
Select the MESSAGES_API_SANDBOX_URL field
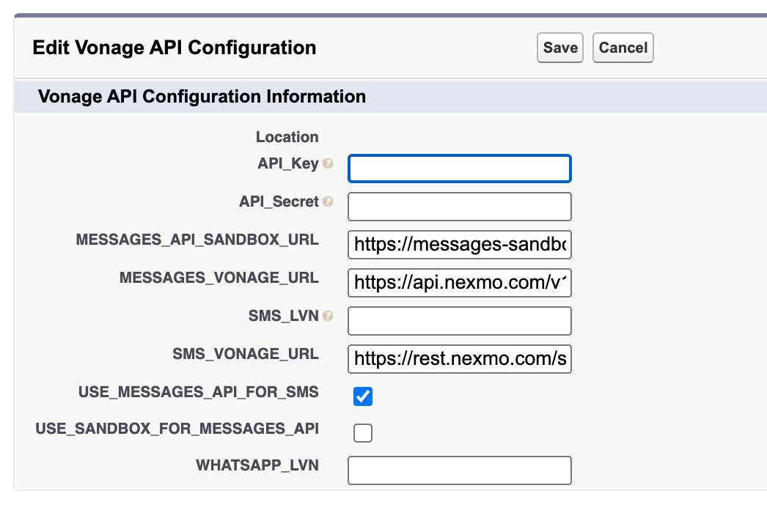coord(459,245)
